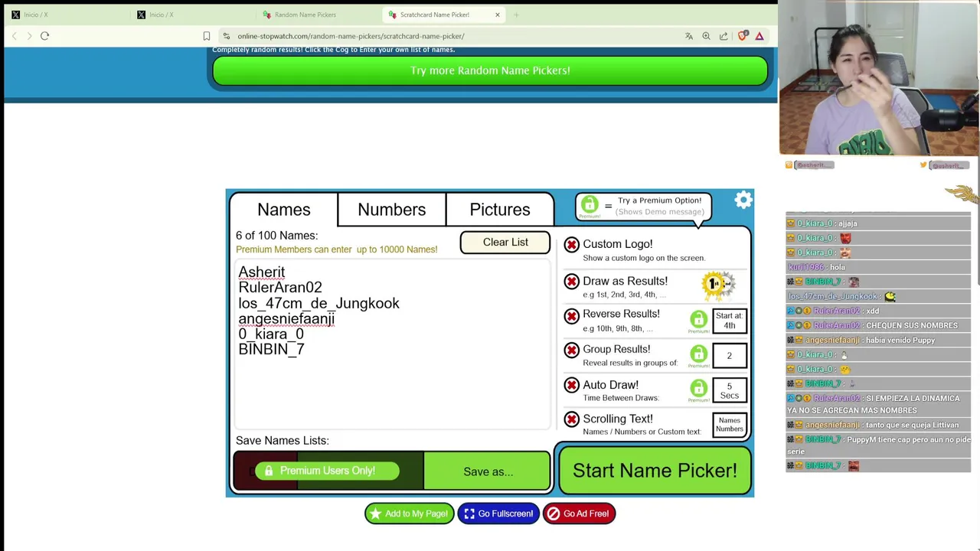Click Go Ad Free button
The image size is (980, 551).
click(579, 514)
